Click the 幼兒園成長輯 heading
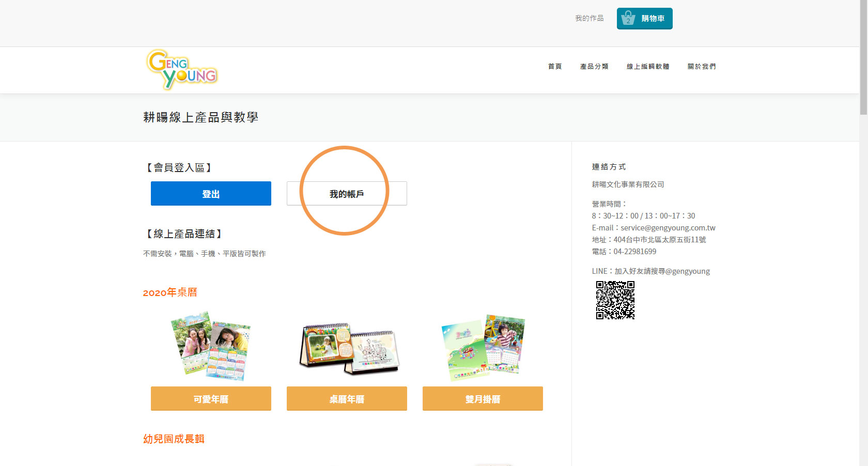Screen dimensions: 868x466 174,439
